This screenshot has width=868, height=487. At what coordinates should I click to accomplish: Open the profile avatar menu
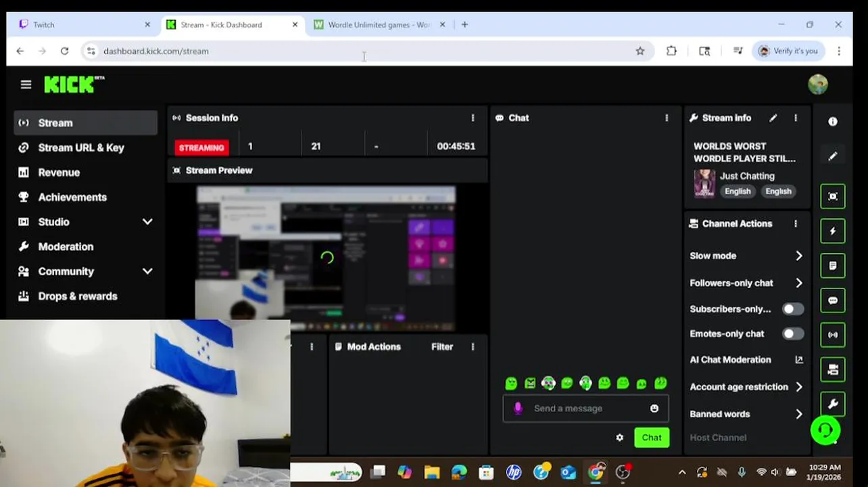pos(818,85)
